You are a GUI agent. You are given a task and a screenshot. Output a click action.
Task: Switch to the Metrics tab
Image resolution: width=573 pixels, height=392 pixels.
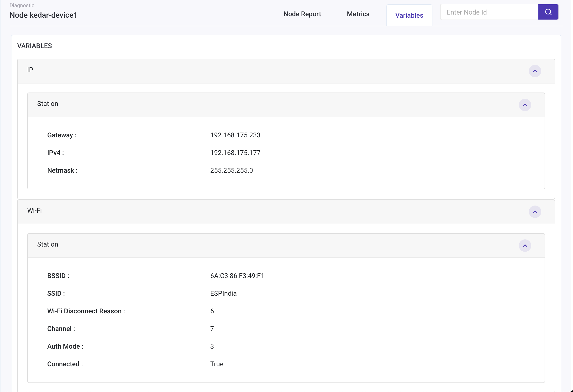(x=358, y=14)
